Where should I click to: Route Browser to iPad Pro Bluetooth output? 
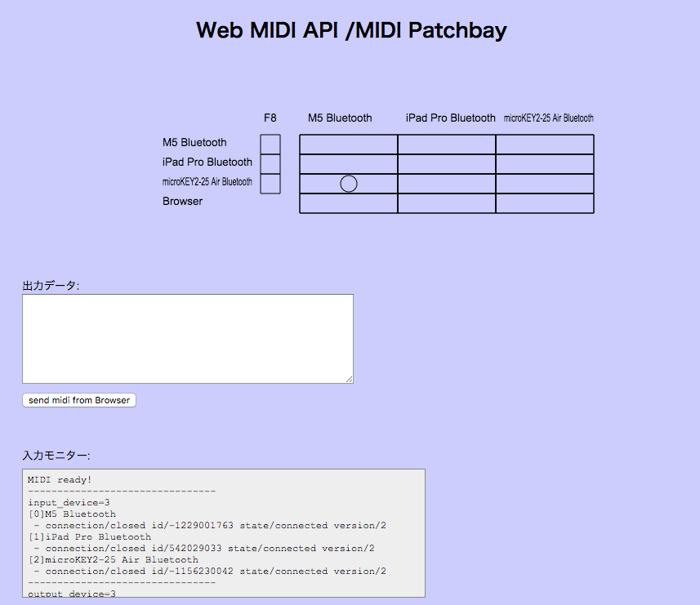point(446,202)
